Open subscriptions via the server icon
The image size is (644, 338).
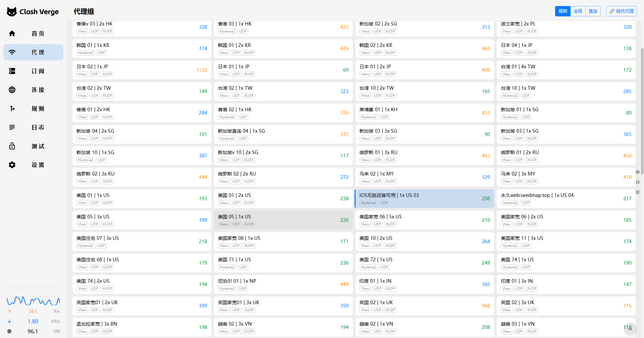coord(12,71)
